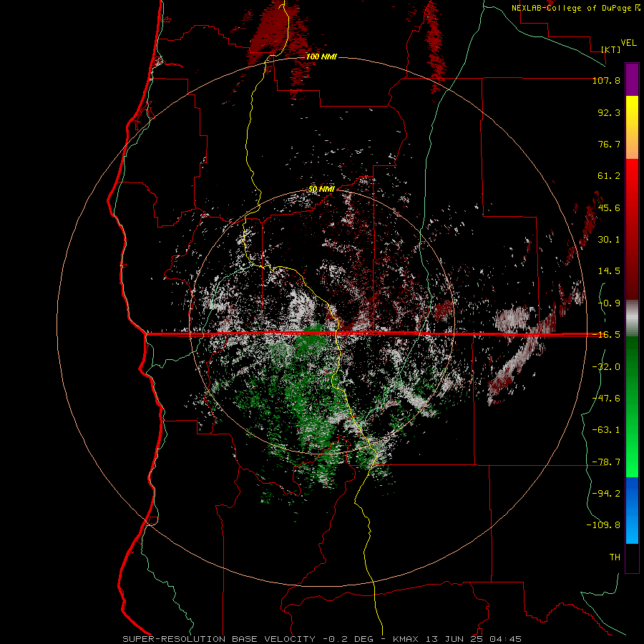
Task: Click the 92.3 scale value
Action: point(609,112)
